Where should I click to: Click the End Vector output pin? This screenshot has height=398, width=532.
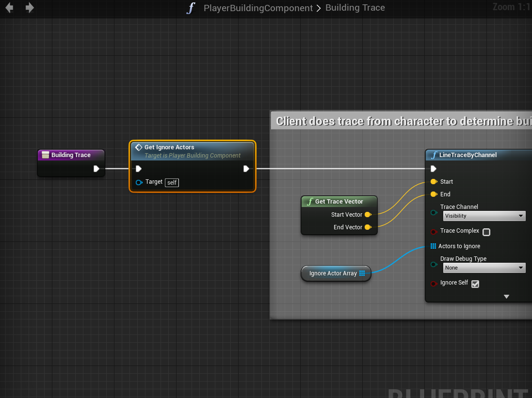point(368,227)
